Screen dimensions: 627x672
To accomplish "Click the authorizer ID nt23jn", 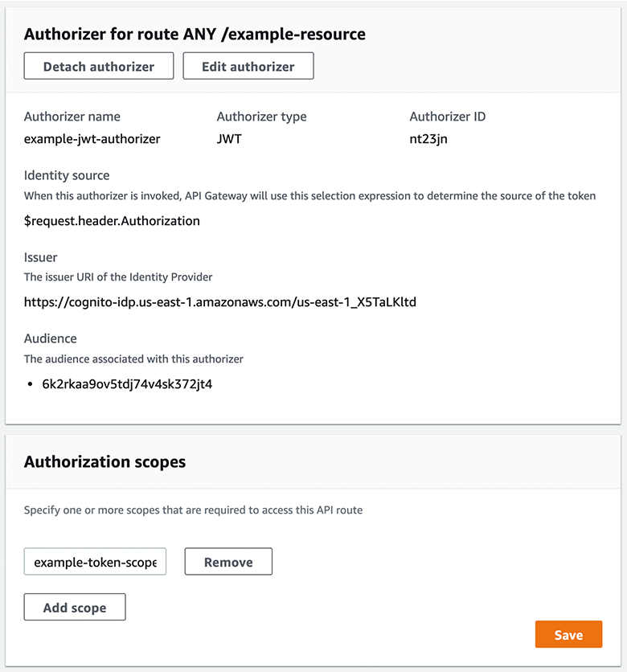I will (429, 139).
